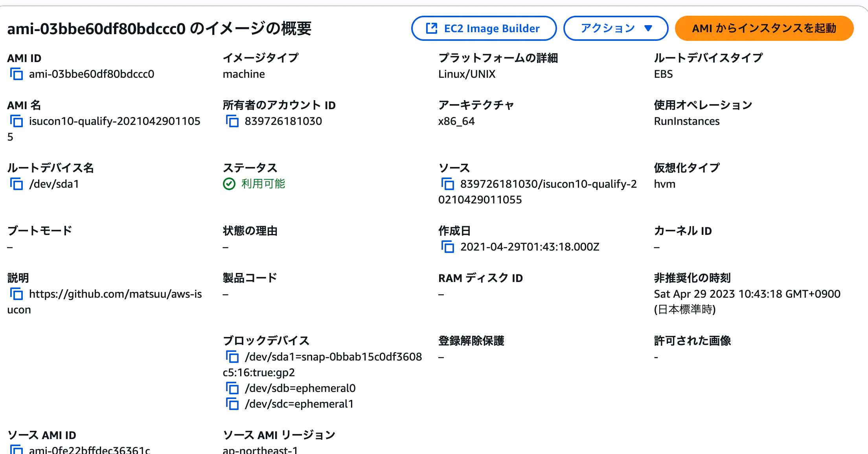
Task: Copy the root device name /dev/sda1
Action: coord(17,184)
